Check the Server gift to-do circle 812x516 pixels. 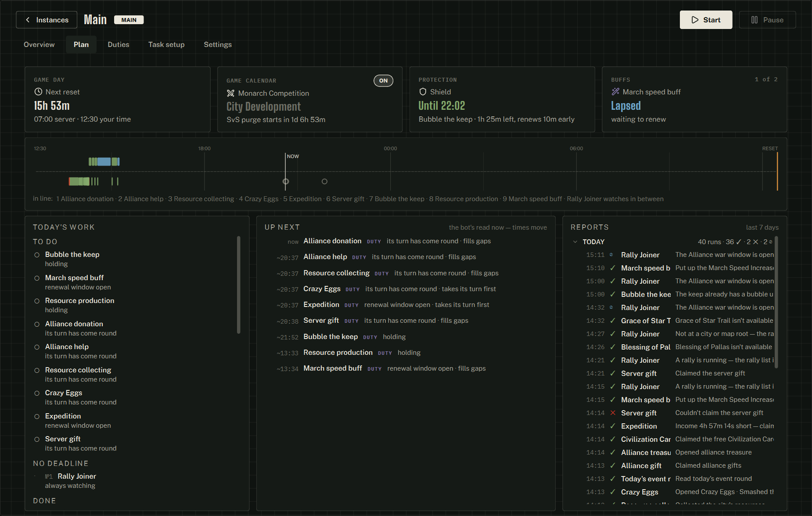(37, 439)
